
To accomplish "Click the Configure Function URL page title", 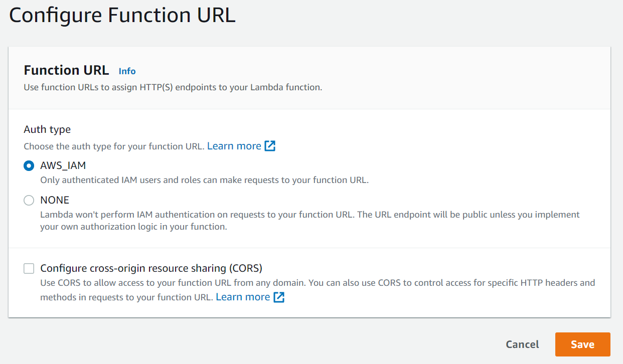I will click(x=122, y=15).
